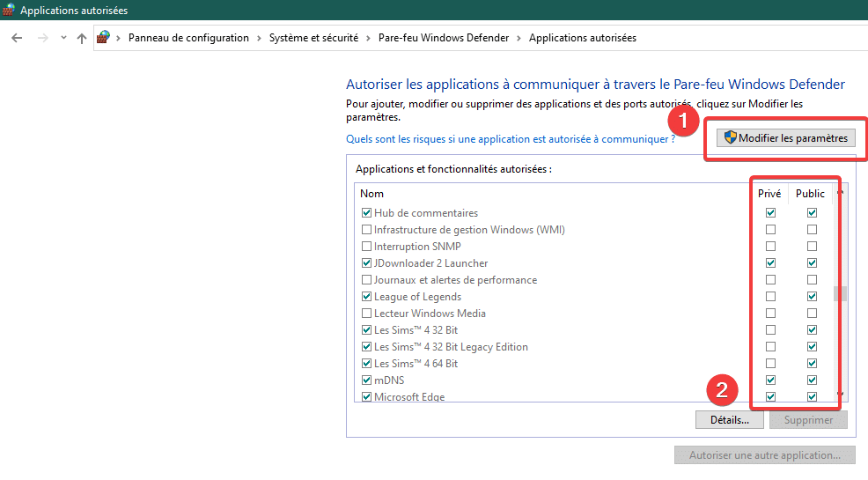Select the Microsoft Edge row text
Viewport: 868px width, 480px height.
pos(409,397)
